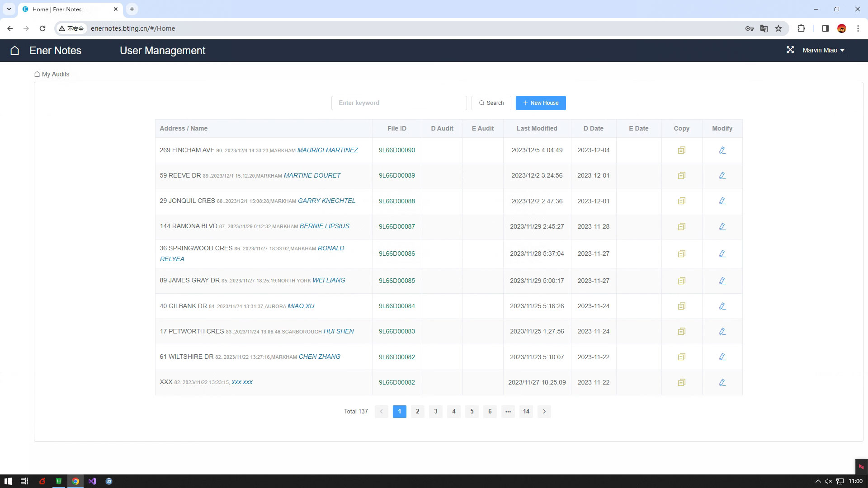Jump to last page 14

pos(526,412)
